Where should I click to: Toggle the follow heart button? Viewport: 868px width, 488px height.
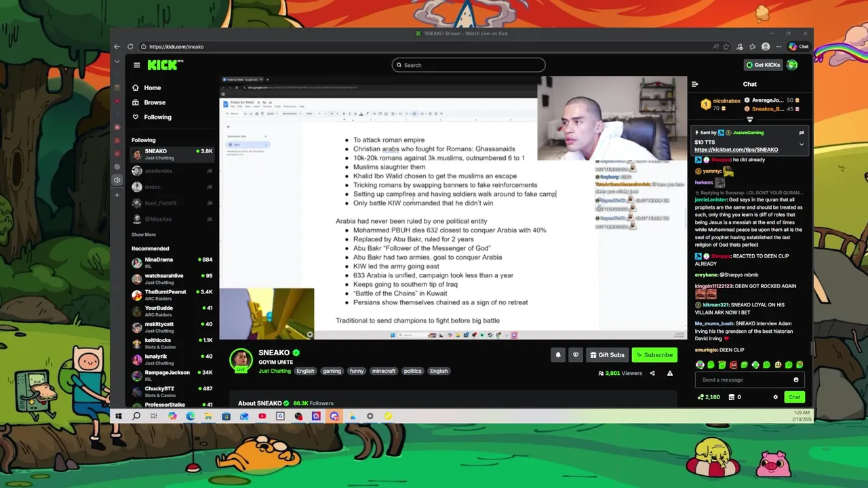tap(576, 354)
